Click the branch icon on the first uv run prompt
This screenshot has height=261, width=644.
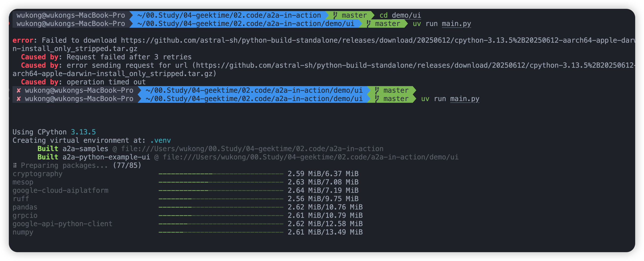point(369,24)
